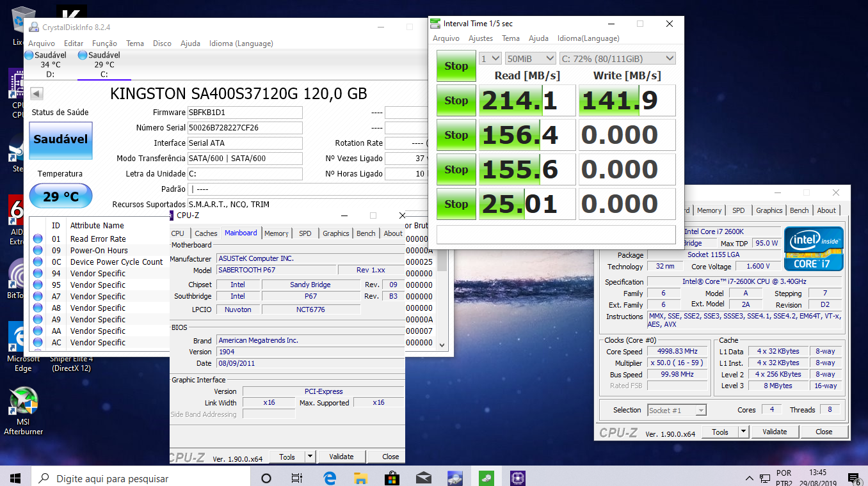Click Tools button in right CPU-Z window

[x=720, y=432]
